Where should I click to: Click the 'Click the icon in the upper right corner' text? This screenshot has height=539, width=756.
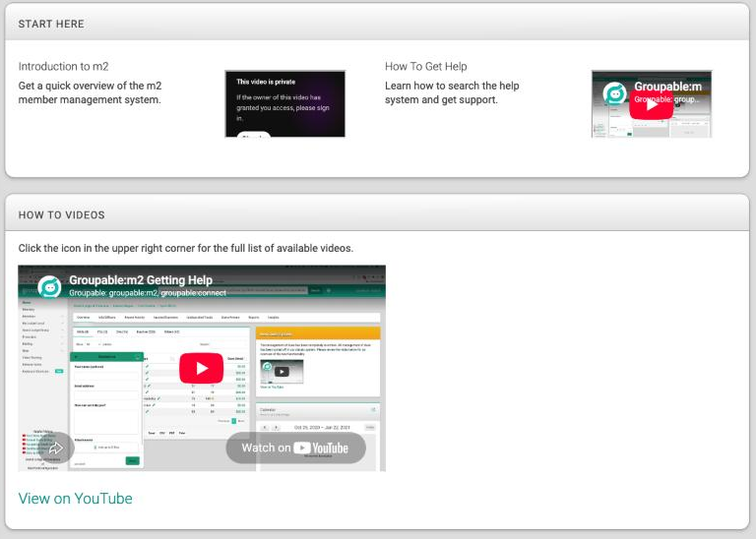coord(186,248)
